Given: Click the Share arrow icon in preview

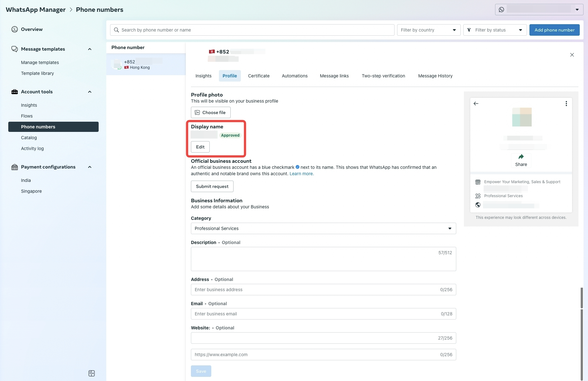Looking at the screenshot, I should (521, 156).
